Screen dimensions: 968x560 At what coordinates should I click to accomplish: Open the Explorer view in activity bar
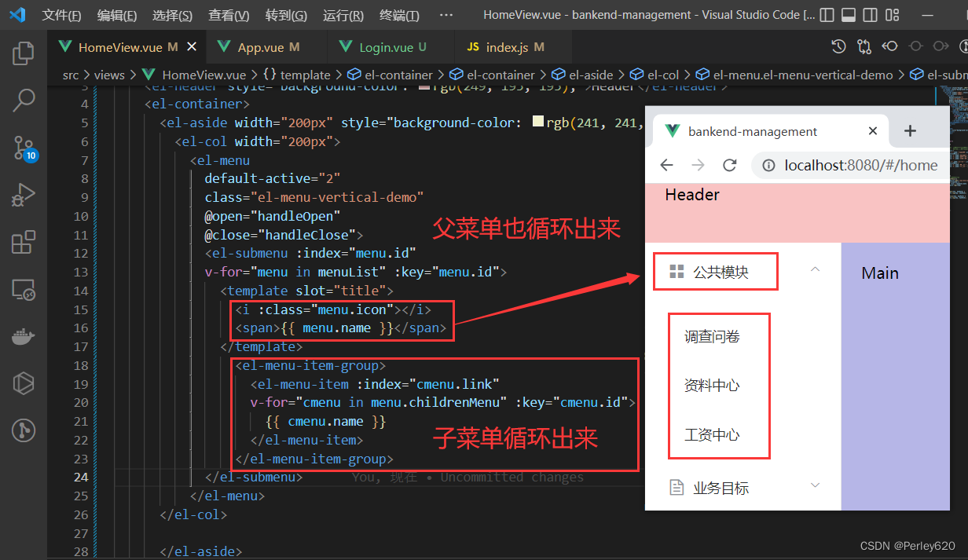coord(24,53)
